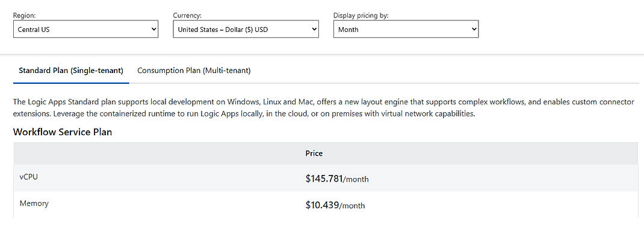Switch to Consumption Plan (Multi-tenant) tab
The width and height of the screenshot is (644, 228).
coord(194,71)
